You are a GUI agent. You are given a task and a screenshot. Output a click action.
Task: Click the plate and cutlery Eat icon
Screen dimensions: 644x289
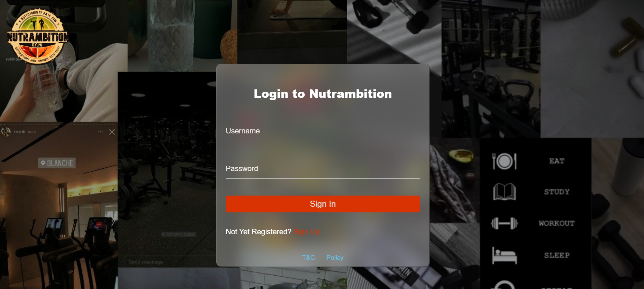[504, 161]
